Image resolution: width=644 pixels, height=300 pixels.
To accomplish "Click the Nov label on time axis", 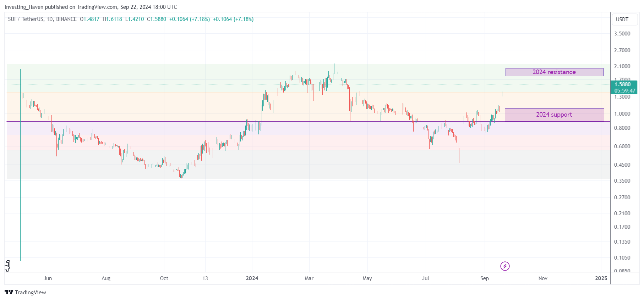I will pos(543,278).
